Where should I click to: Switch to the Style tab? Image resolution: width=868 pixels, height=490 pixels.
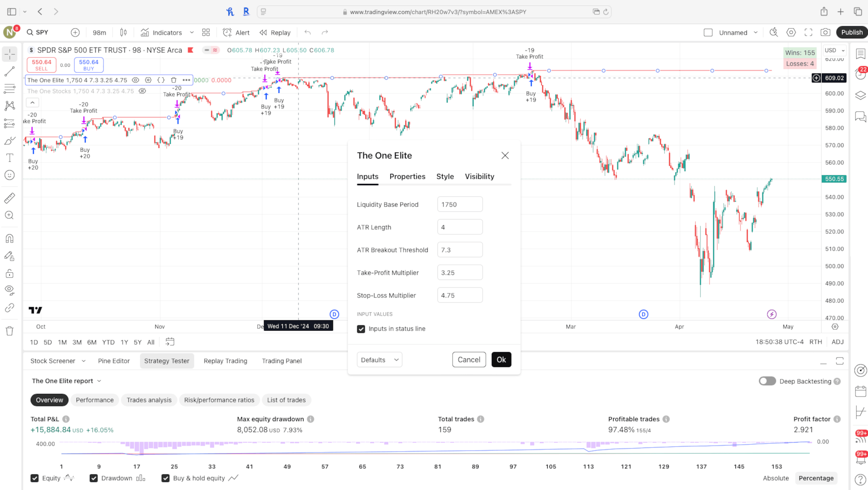(x=445, y=176)
